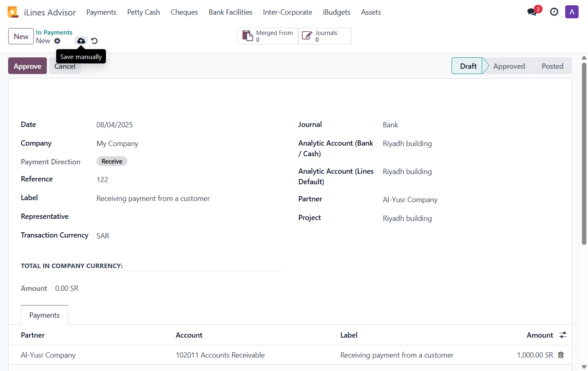Click the Approve button
Viewport: 588px width, 371px height.
27,66
